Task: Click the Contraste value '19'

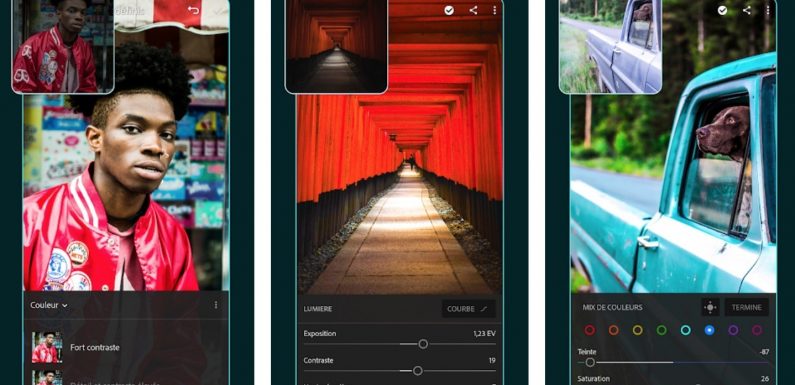Action: [492, 360]
